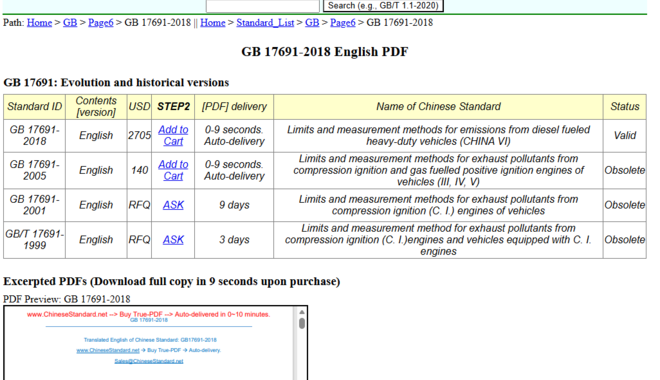Screen dimensions: 660x380
Task: Add GB 17691-2018 to cart
Action: coord(173,136)
